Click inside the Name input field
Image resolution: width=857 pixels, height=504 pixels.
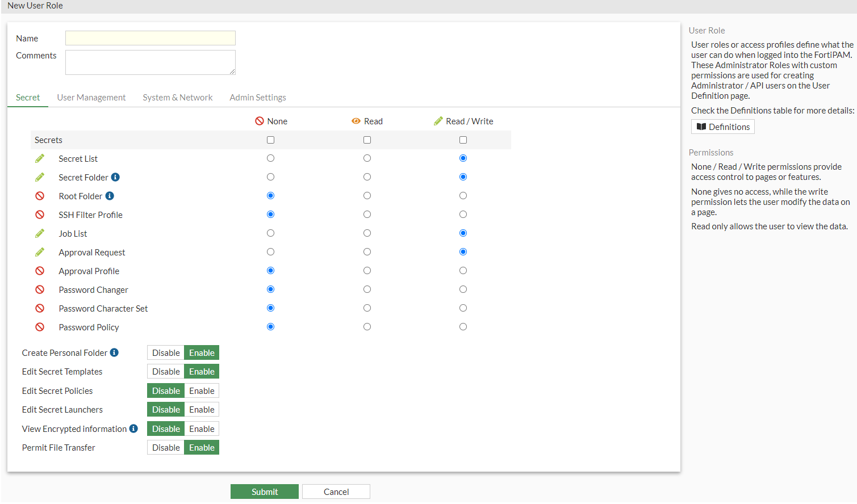(150, 37)
